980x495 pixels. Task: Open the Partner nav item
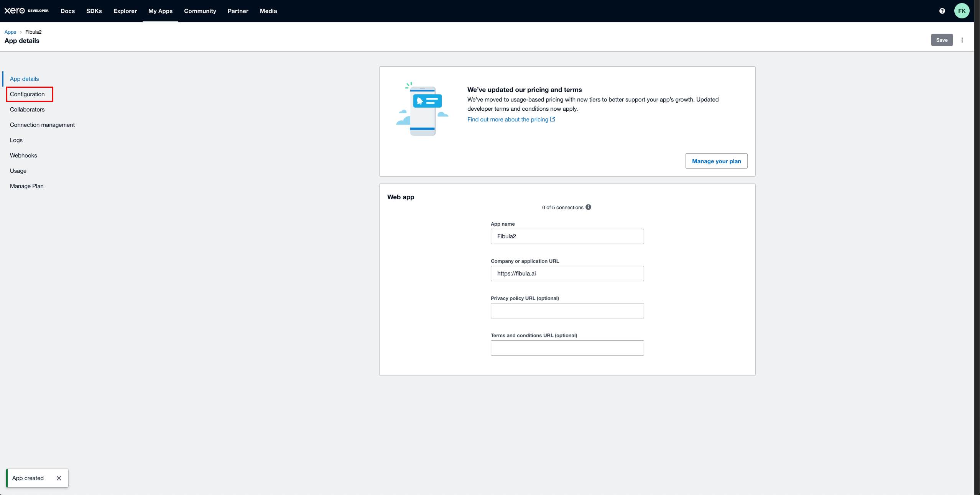[x=238, y=11]
